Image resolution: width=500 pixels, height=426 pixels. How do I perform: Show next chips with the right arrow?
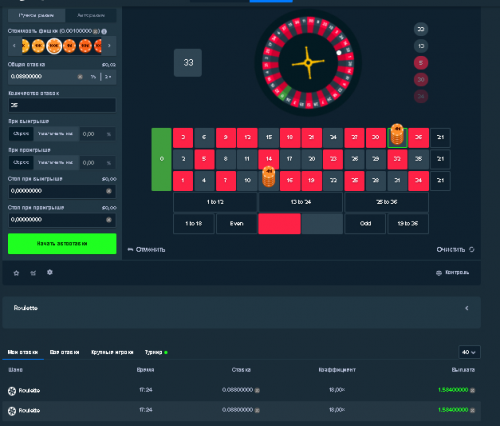[109, 46]
